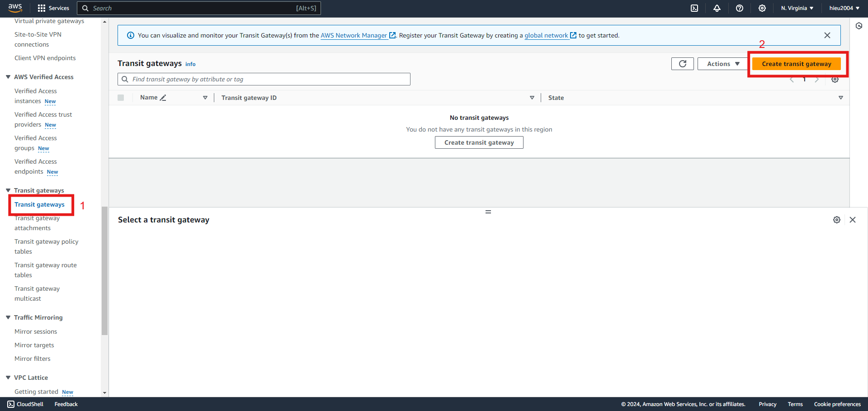
Task: Sort by the State column arrow
Action: pos(841,98)
